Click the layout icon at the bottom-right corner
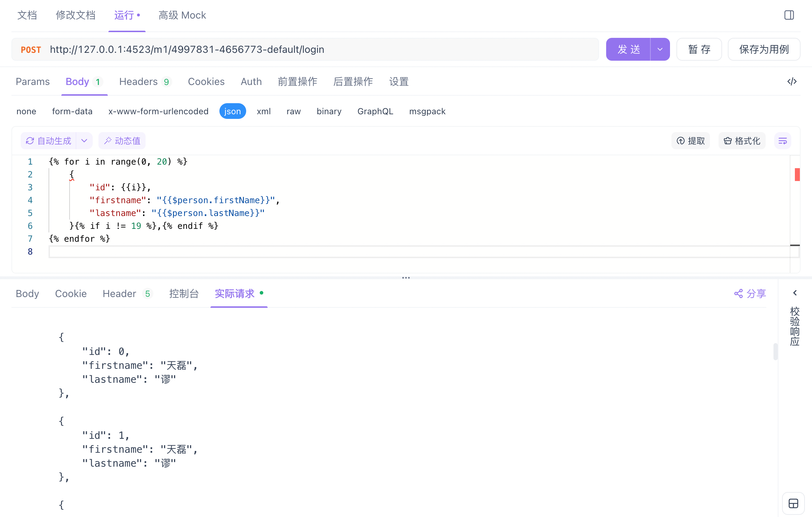 [793, 503]
